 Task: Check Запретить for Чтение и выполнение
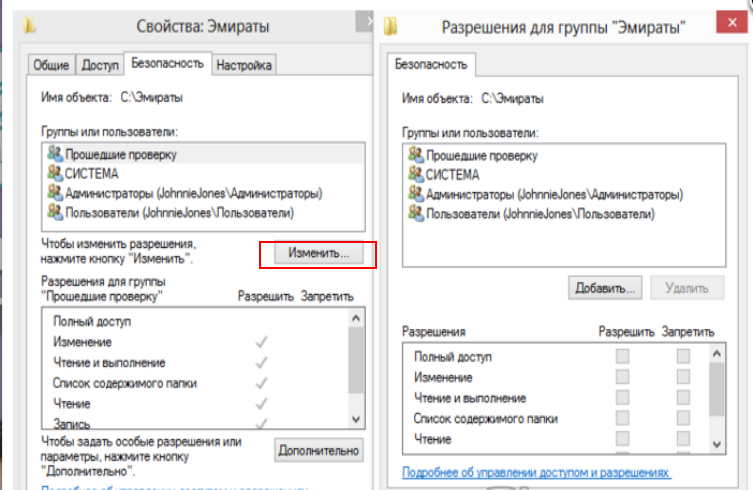(683, 397)
